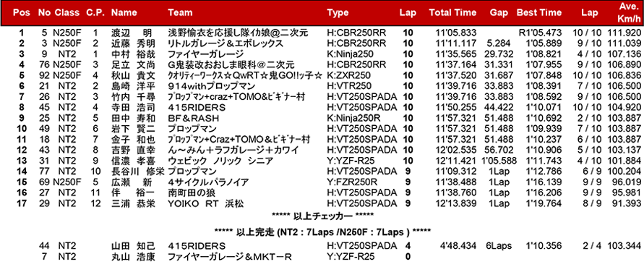Click the C.P. column header
The height and width of the screenshot is (267, 644).
coord(95,13)
